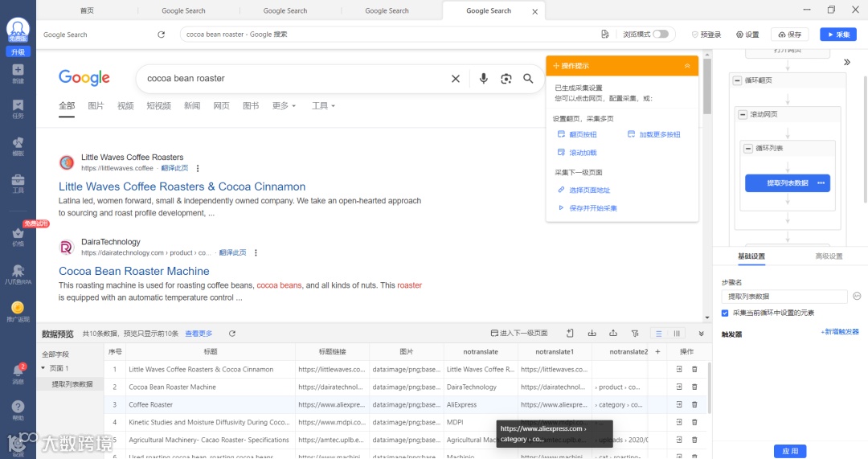The image size is (868, 459).
Task: Click the add-field icon in the preview toolbar
Action: [570, 334]
